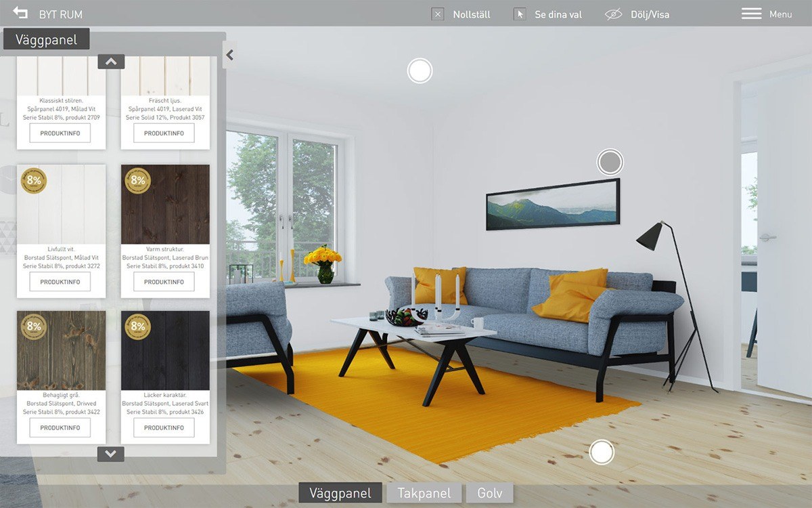Open the hamburger Menu icon

point(750,12)
